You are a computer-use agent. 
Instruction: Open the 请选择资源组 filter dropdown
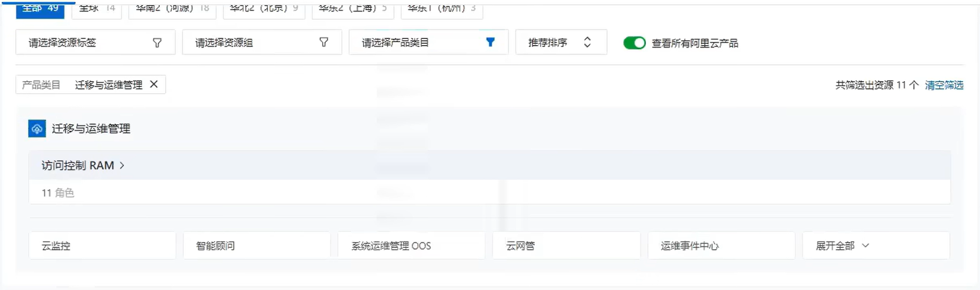pos(262,43)
